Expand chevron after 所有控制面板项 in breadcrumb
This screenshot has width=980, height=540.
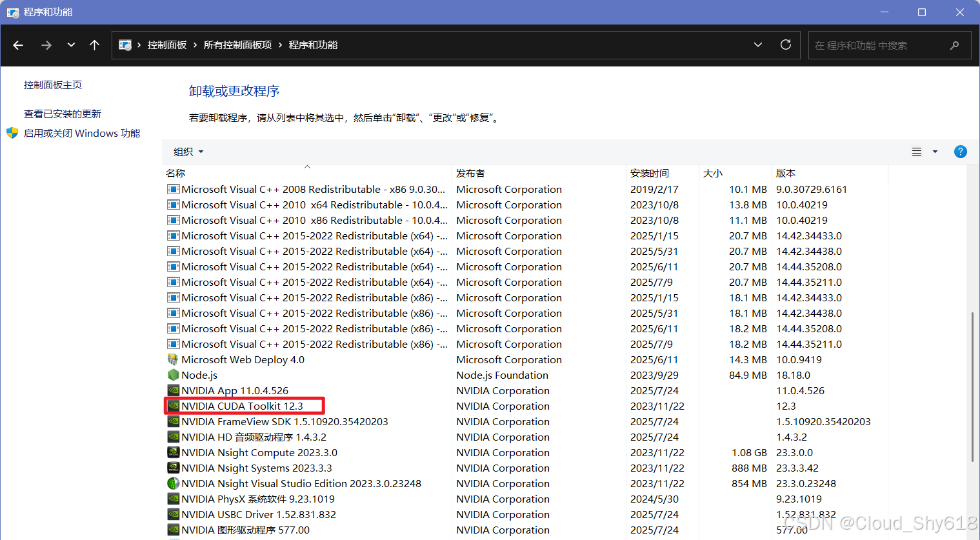coord(280,45)
